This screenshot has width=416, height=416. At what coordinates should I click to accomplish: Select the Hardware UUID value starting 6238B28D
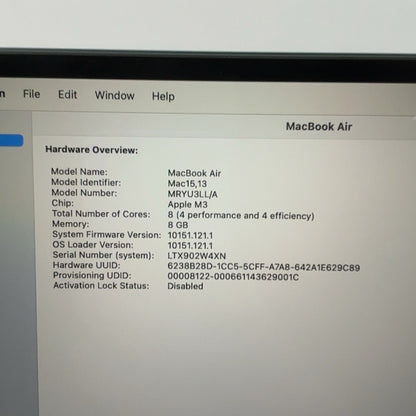point(264,267)
